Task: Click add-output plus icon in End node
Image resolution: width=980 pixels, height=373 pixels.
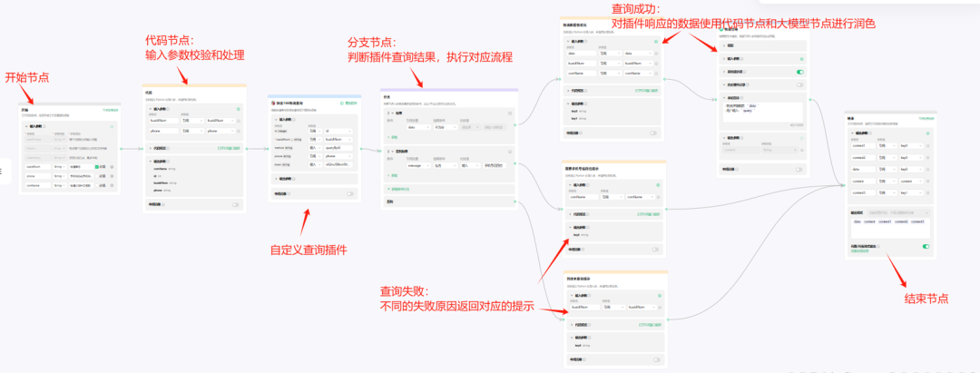Action: [x=927, y=133]
